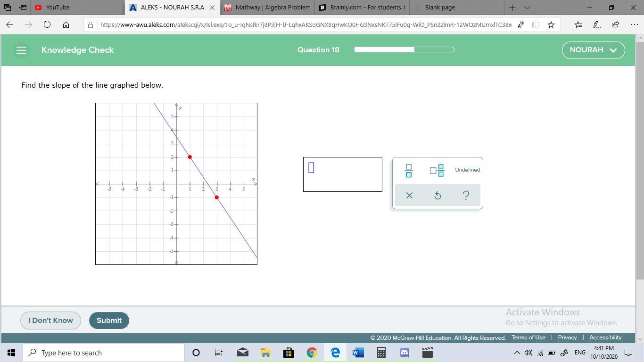Image resolution: width=644 pixels, height=362 pixels.
Task: Clear the answer with X button
Action: point(409,195)
